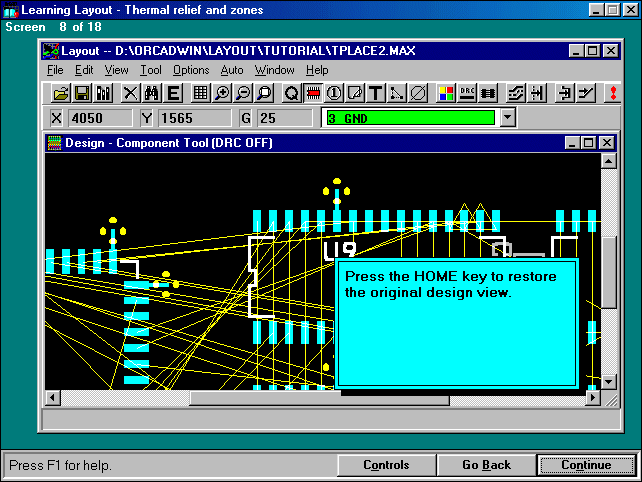
Task: Open the spreadsheet grid icon
Action: (x=200, y=93)
